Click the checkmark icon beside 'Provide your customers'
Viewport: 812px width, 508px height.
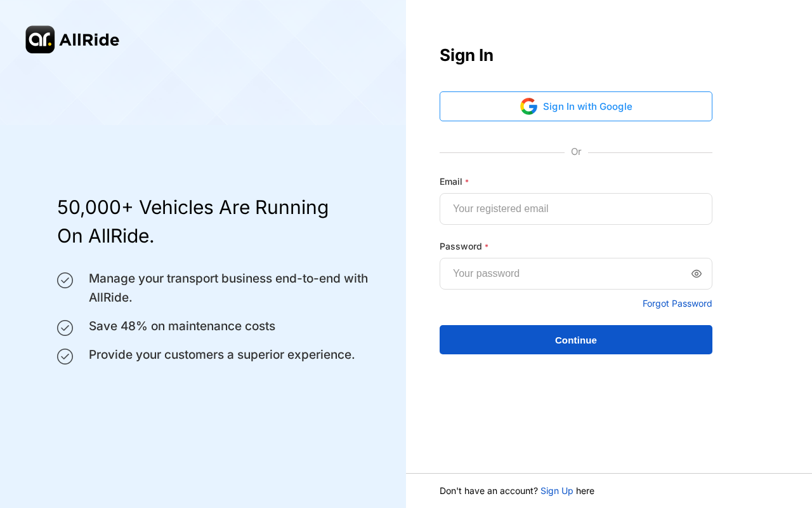click(x=65, y=356)
